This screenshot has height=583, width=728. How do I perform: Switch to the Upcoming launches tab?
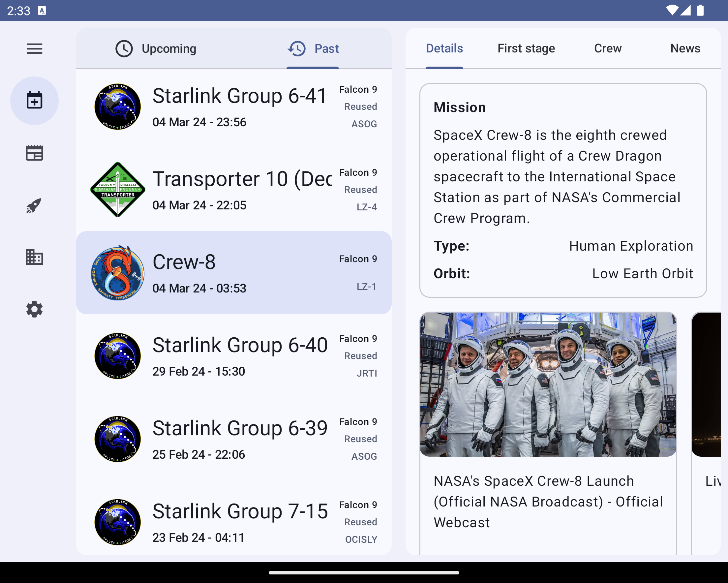(156, 49)
